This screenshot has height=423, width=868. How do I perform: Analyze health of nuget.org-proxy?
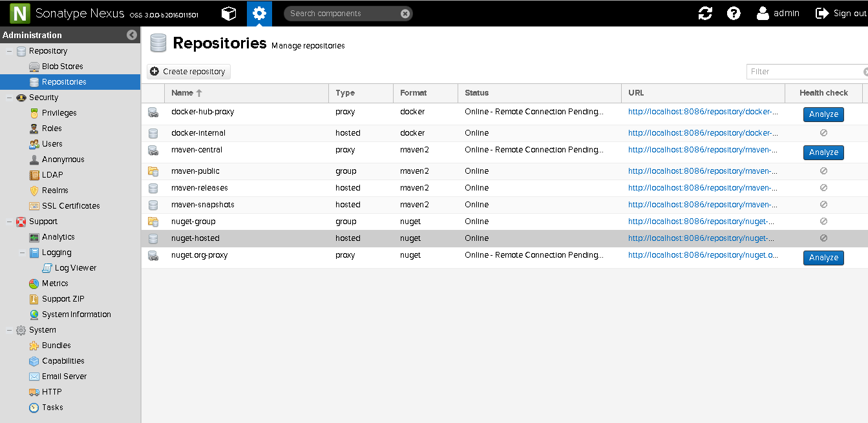pos(823,258)
